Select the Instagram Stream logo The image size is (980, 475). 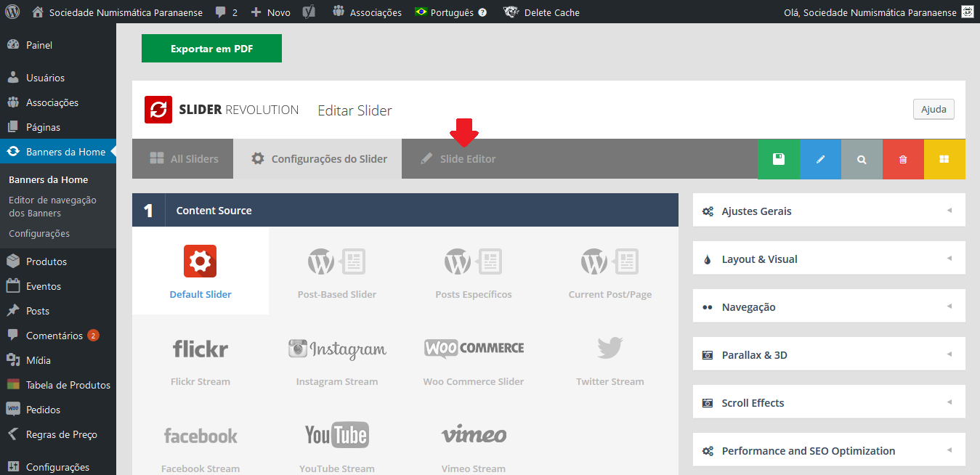337,349
